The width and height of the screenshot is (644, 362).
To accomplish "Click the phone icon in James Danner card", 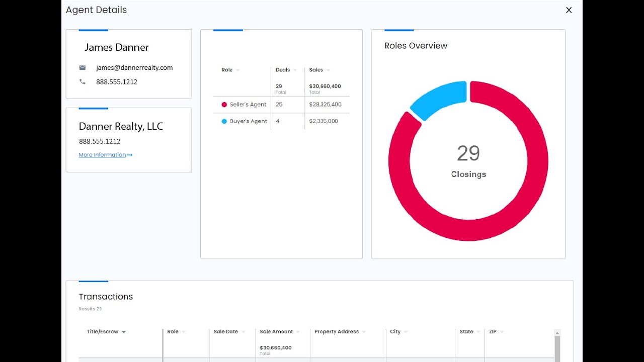I will click(83, 81).
